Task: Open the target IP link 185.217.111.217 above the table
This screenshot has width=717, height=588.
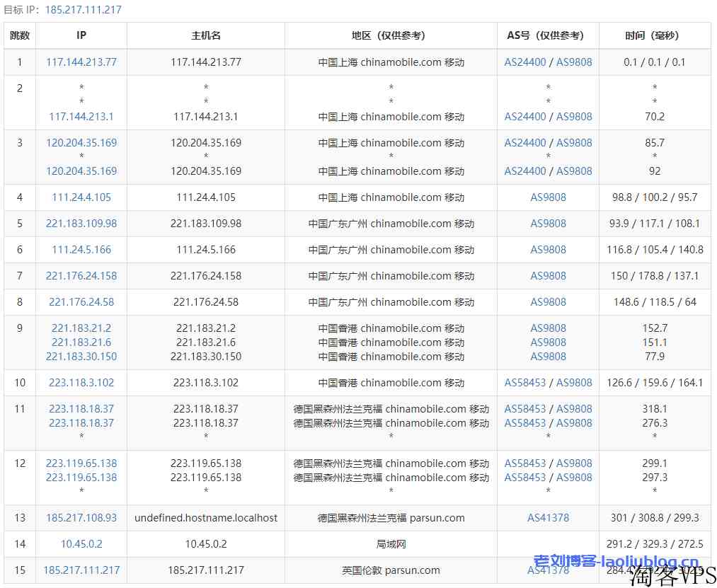Action: point(84,10)
